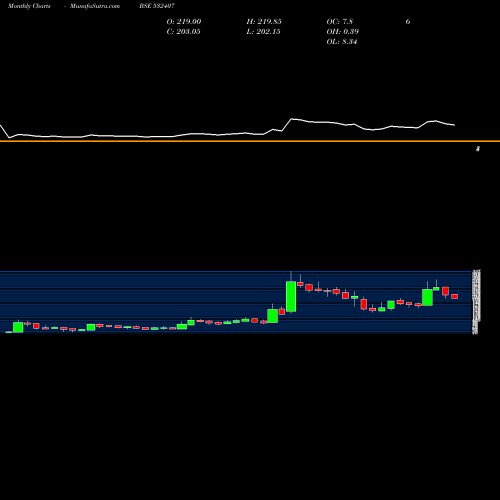This screenshot has height=500, width=500.
Task: Click the last red candlestick at the chart's end
Action: tap(455, 296)
